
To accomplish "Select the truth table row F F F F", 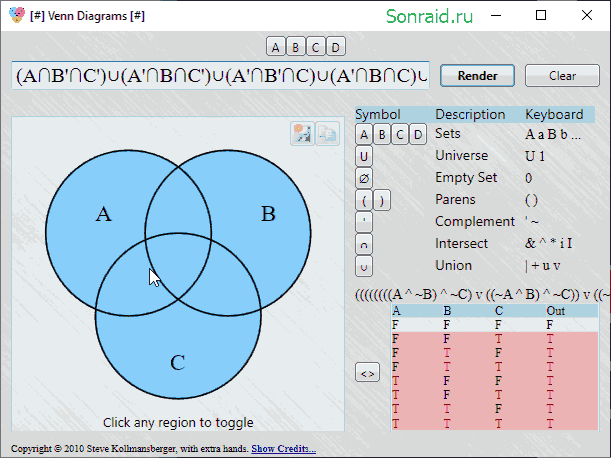I will point(494,325).
